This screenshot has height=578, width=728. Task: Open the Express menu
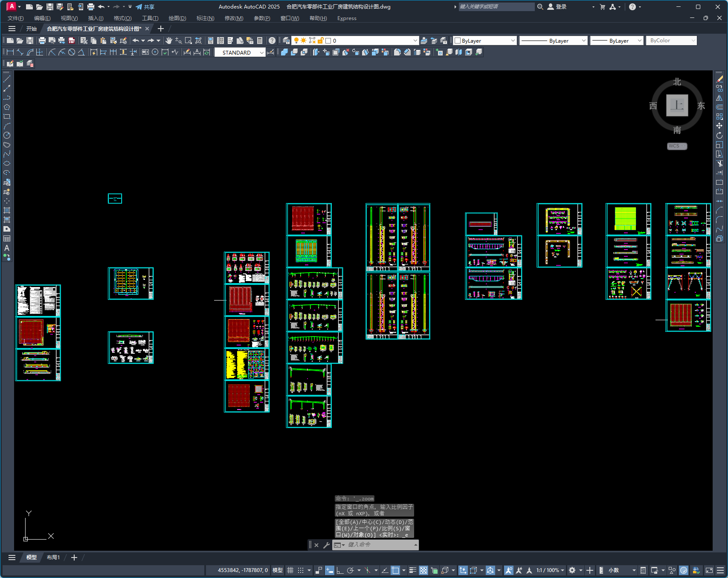point(347,18)
